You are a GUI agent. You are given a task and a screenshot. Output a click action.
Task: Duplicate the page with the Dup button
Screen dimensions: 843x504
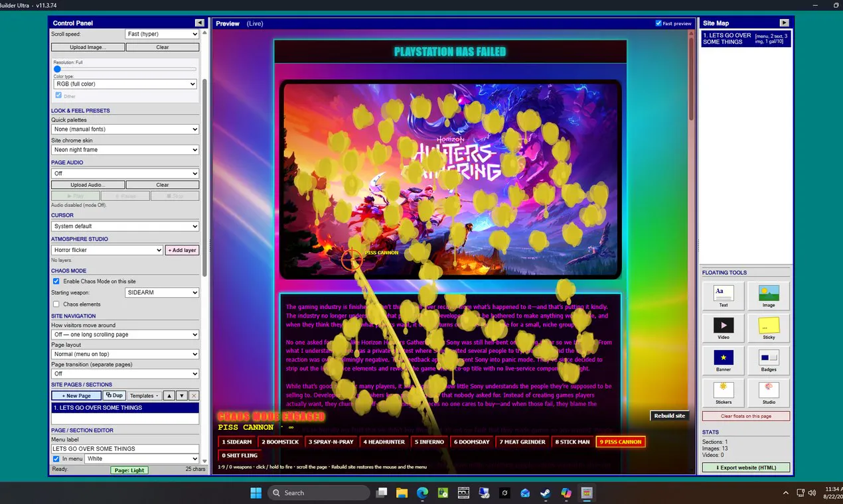click(114, 396)
